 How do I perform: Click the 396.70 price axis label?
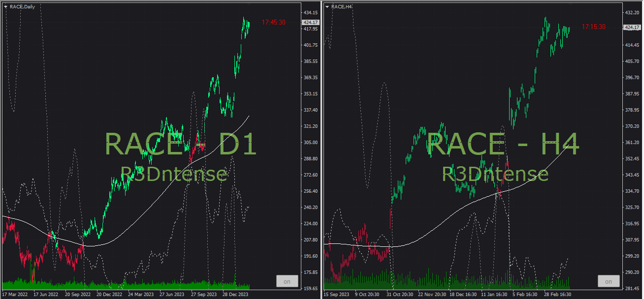click(x=632, y=77)
